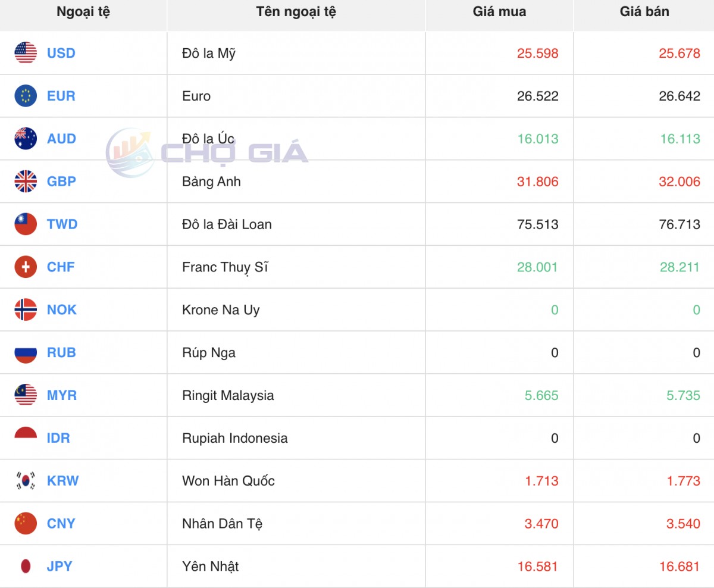
Task: Click the United States flag icon
Action: 26,53
